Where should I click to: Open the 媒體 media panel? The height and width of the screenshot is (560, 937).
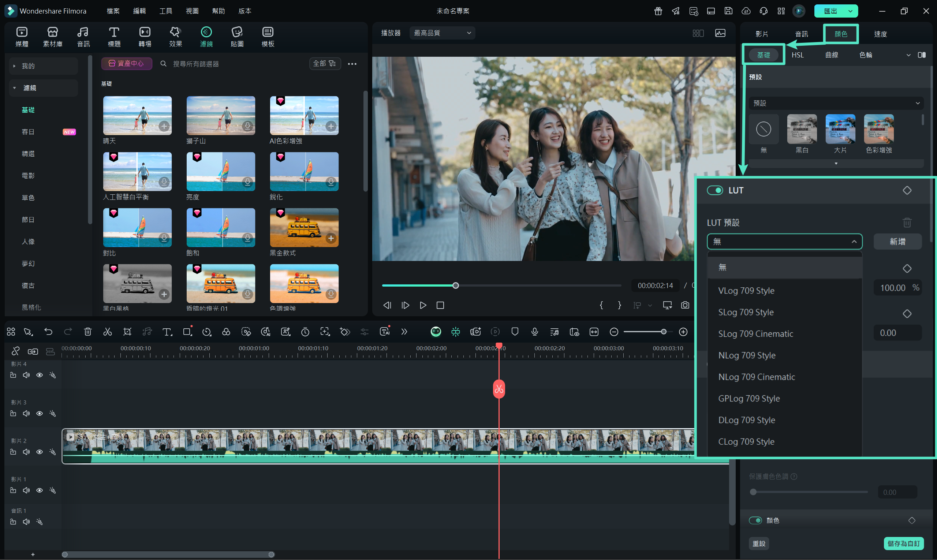click(22, 37)
